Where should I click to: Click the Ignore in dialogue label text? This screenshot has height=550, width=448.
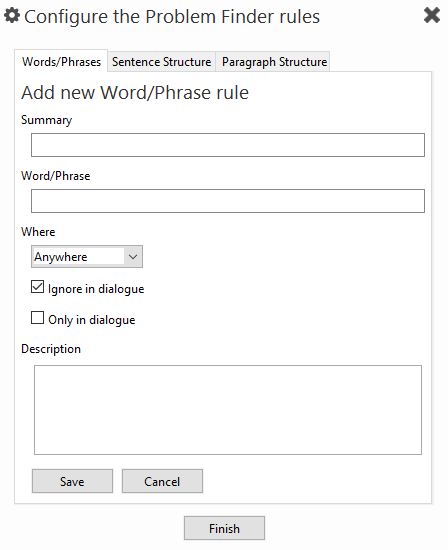point(96,289)
